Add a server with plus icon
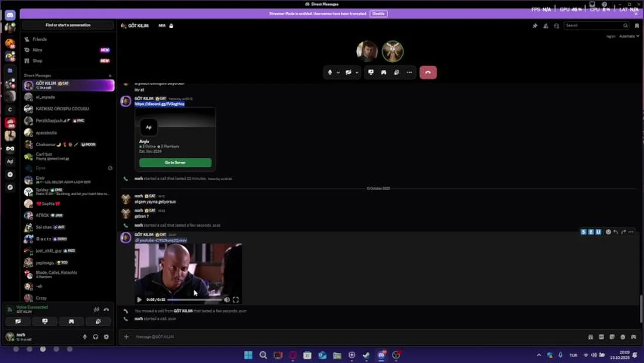The height and width of the screenshot is (363, 644). [x=10, y=174]
